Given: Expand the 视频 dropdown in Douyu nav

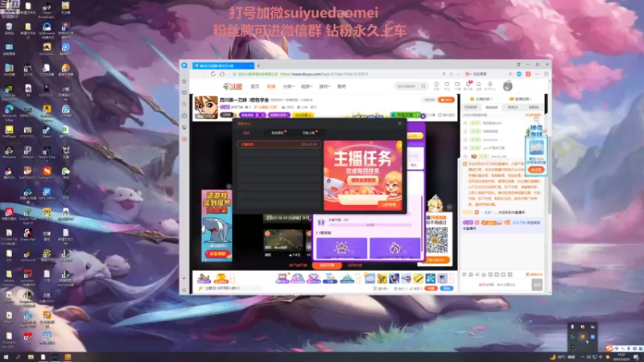Looking at the screenshot, I should 307,87.
